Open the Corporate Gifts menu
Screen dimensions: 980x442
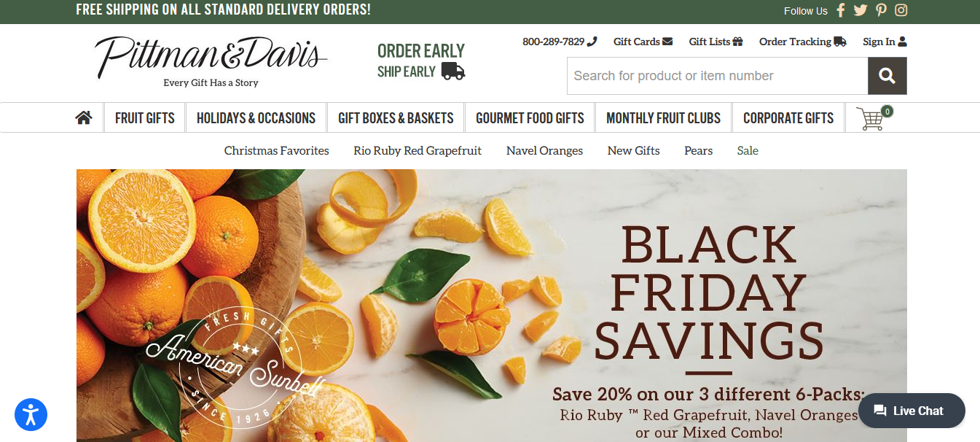(788, 118)
